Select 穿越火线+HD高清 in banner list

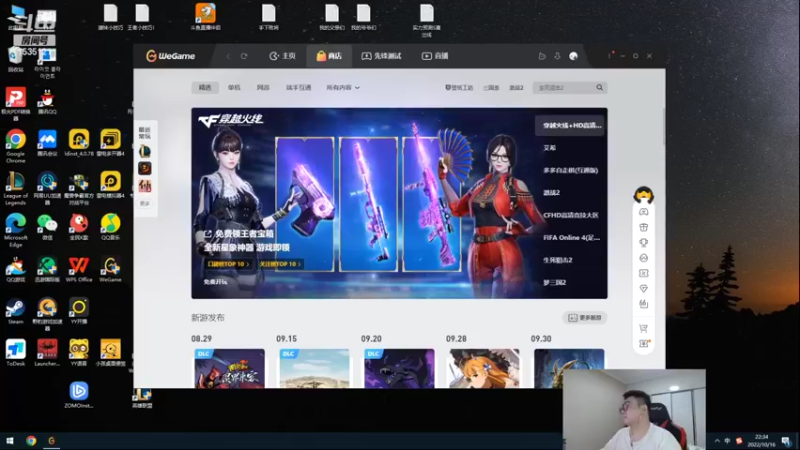click(571, 126)
